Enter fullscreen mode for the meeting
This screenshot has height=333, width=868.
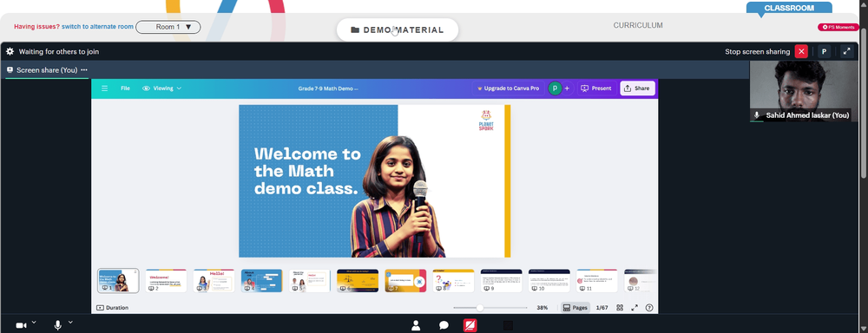(845, 51)
